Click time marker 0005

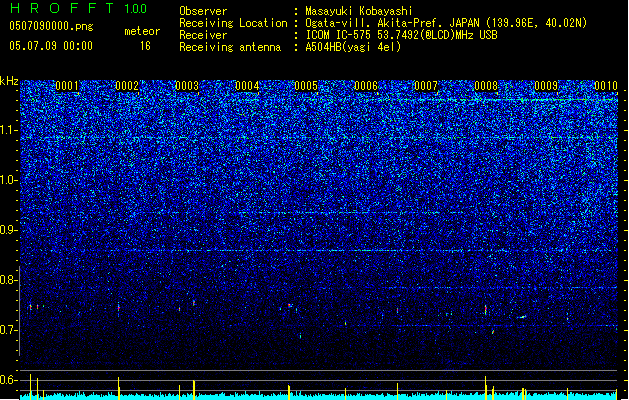(x=306, y=86)
